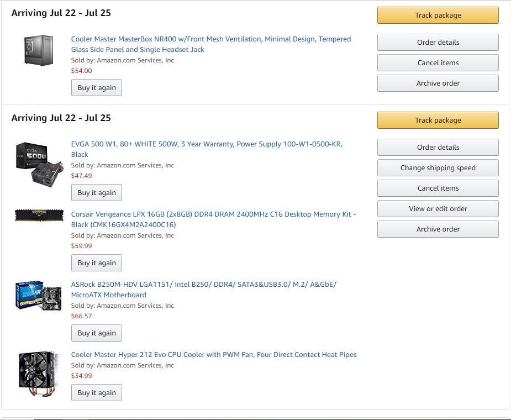Track package for the MasterBox NR400 order
The height and width of the screenshot is (420, 511).
438,15
